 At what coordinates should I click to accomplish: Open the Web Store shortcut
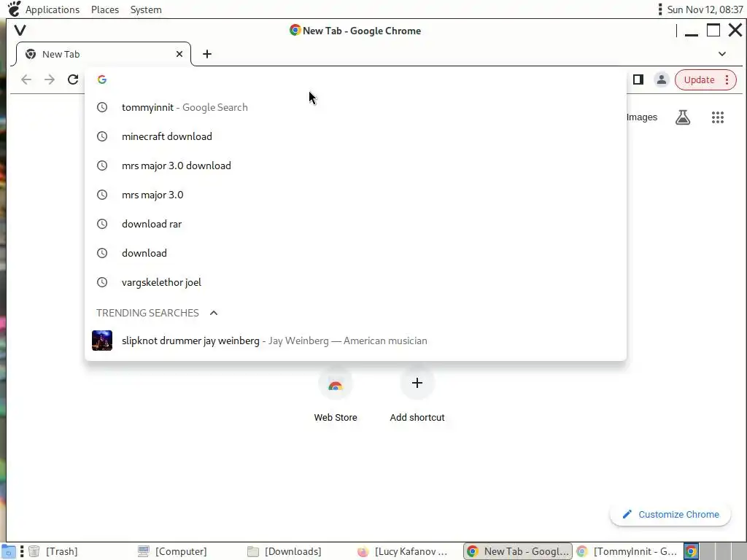coord(336,395)
